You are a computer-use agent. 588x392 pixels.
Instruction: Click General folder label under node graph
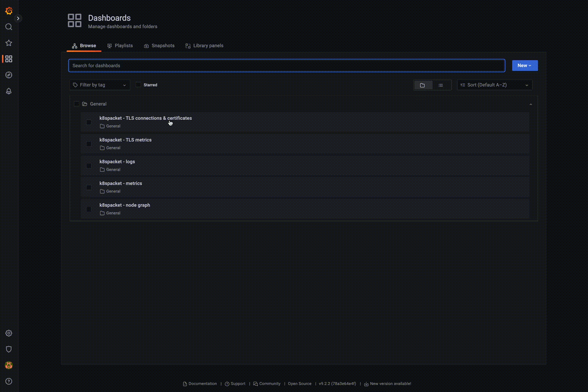(110, 213)
